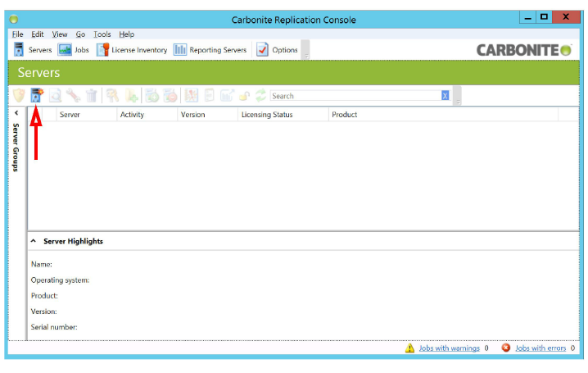This screenshot has height=373, width=588.
Task: Click the Remove Server trash can icon
Action: coord(91,95)
